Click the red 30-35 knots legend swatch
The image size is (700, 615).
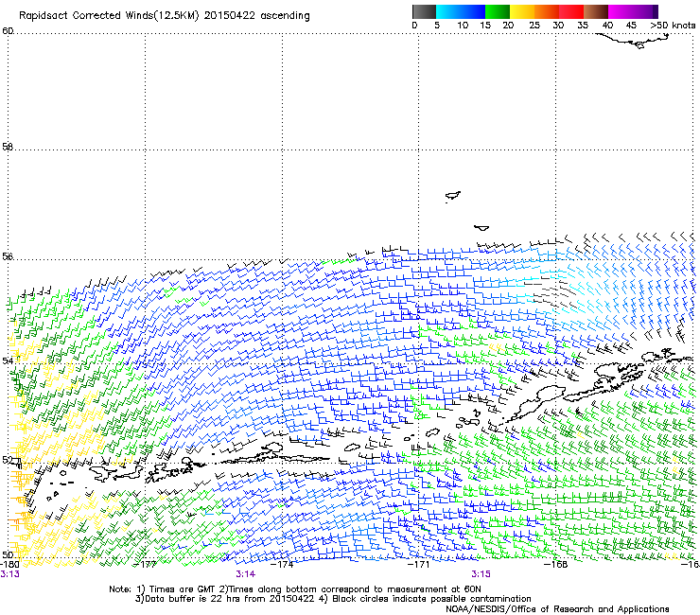(571, 11)
